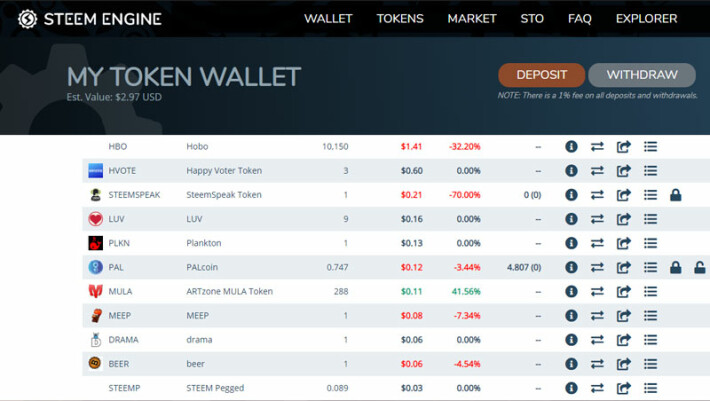Click the send/share icon for DRAMA token
The width and height of the screenshot is (710, 401).
(624, 340)
